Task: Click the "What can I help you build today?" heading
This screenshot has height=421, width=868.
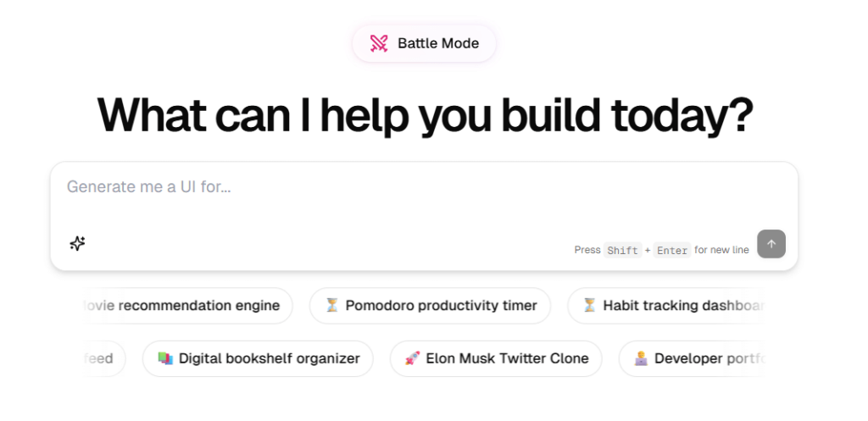Action: click(x=425, y=116)
